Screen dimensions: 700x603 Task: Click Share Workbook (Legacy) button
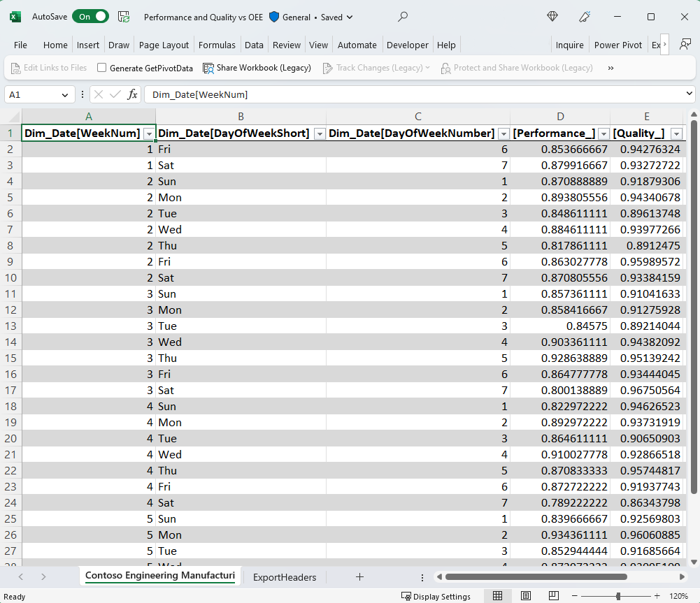(x=257, y=68)
